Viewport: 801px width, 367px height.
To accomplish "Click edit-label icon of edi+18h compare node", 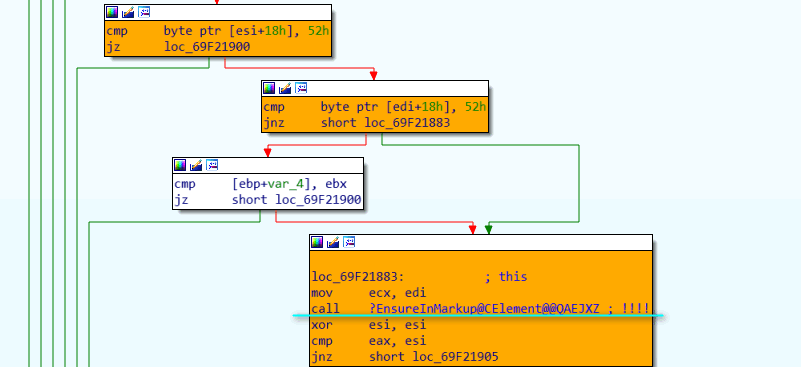I will 285,88.
